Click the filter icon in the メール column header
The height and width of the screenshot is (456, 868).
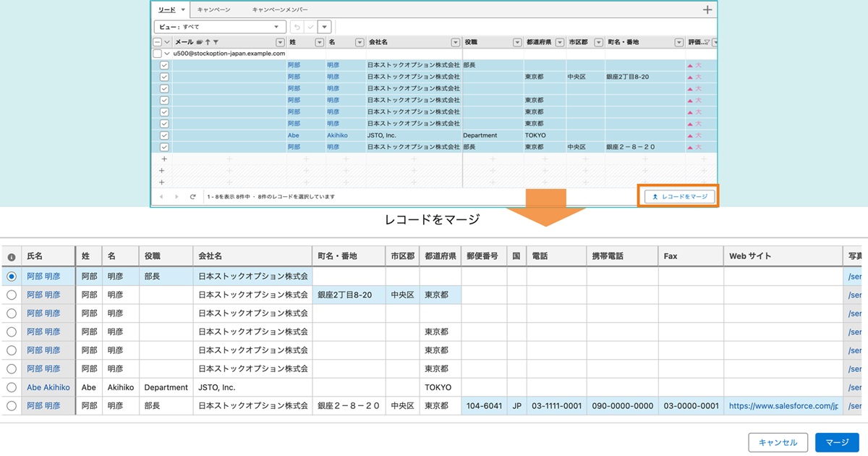(216, 43)
